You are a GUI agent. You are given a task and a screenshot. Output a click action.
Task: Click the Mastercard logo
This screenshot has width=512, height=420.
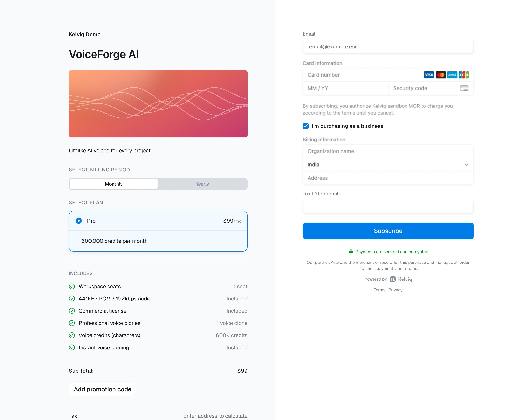click(440, 75)
